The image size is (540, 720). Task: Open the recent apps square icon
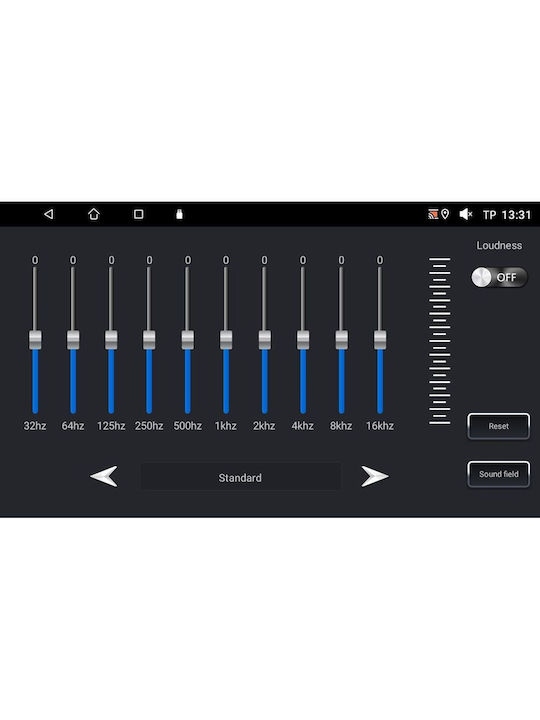[138, 214]
